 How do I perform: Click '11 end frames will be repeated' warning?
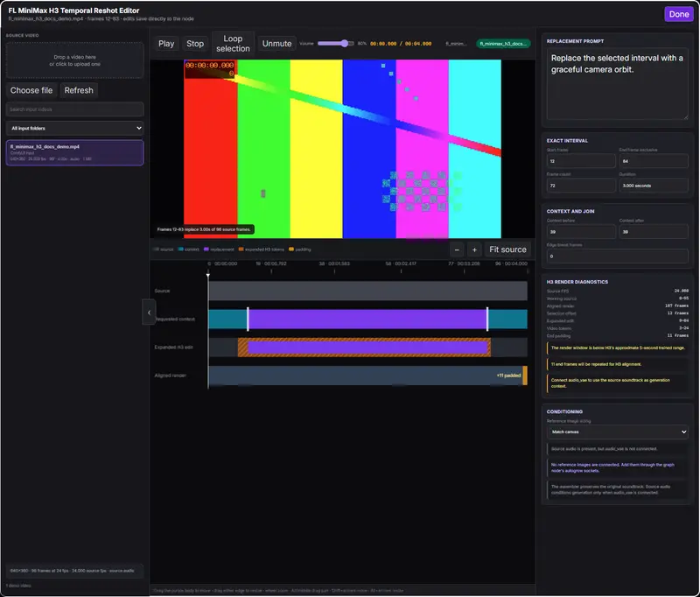pyautogui.click(x=618, y=364)
